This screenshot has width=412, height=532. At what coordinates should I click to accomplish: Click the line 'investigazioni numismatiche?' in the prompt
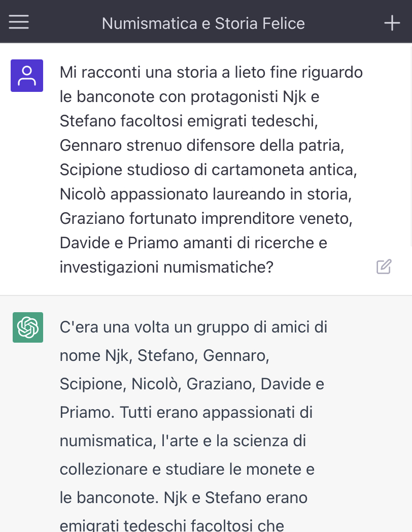(x=166, y=267)
